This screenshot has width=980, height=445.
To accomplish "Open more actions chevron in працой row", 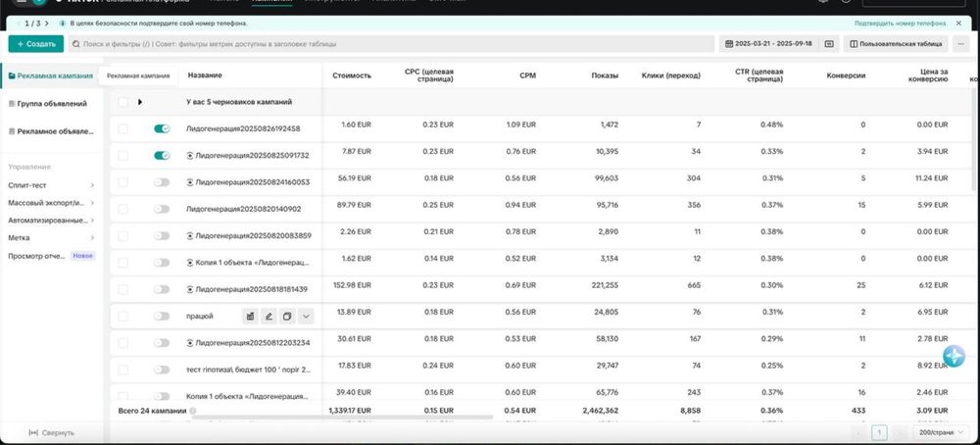I will [306, 317].
